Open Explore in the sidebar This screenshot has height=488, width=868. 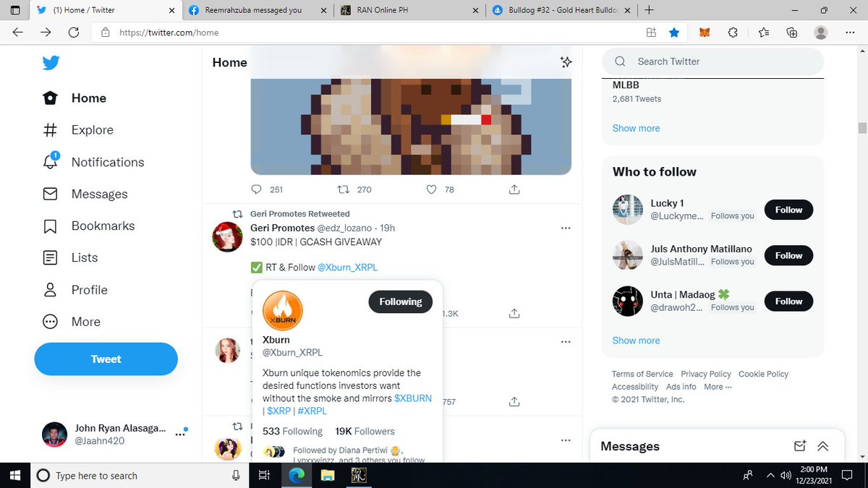click(78, 130)
